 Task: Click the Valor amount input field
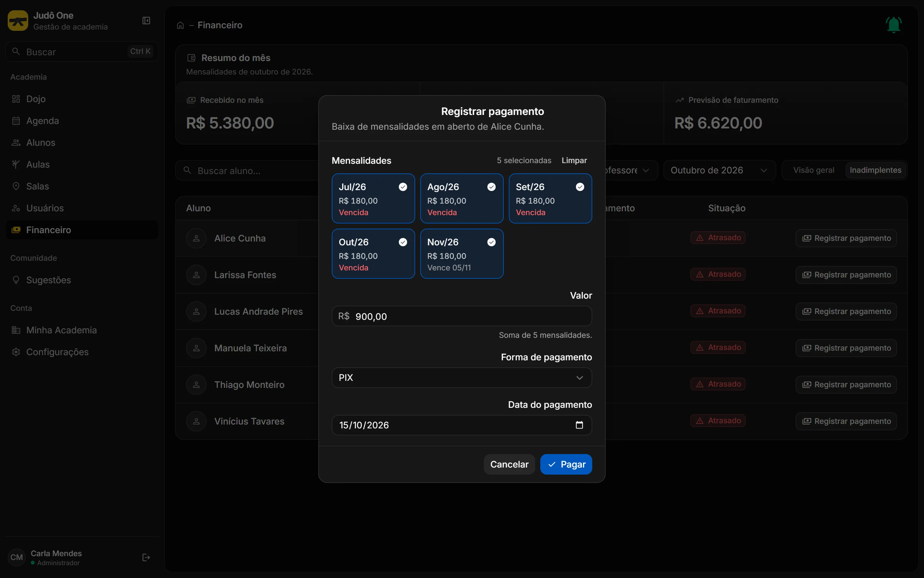click(x=462, y=316)
